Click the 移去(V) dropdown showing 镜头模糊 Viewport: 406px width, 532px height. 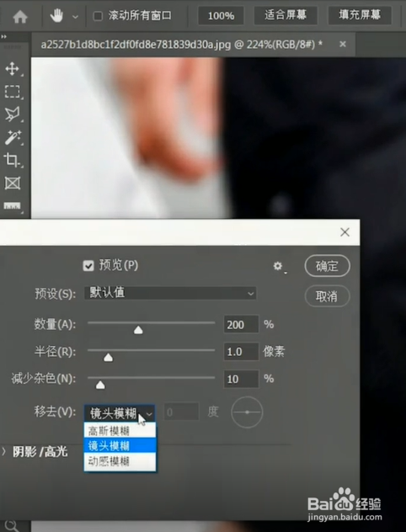120,413
